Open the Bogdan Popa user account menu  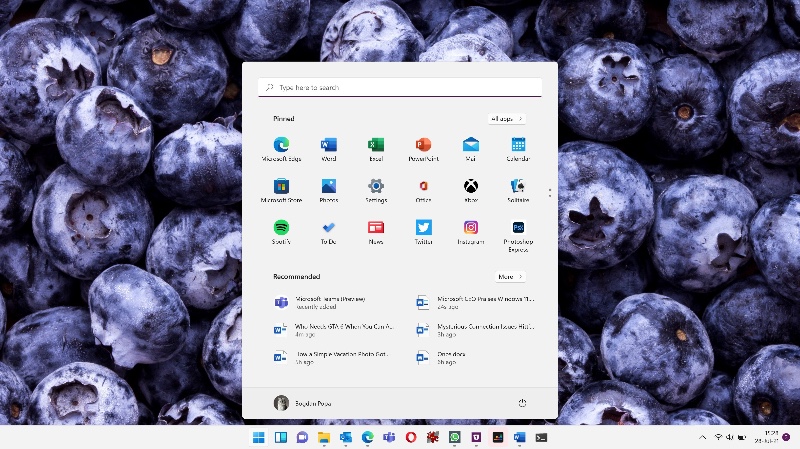click(x=302, y=403)
